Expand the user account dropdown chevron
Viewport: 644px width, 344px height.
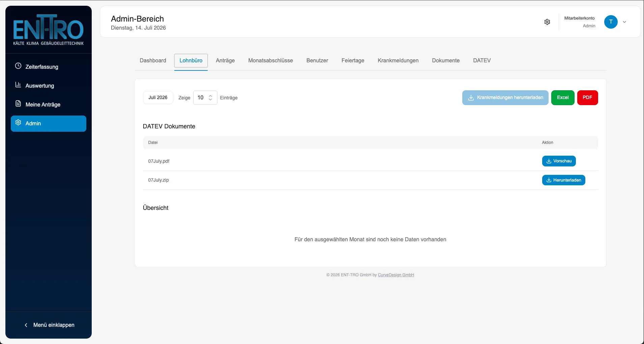point(624,22)
